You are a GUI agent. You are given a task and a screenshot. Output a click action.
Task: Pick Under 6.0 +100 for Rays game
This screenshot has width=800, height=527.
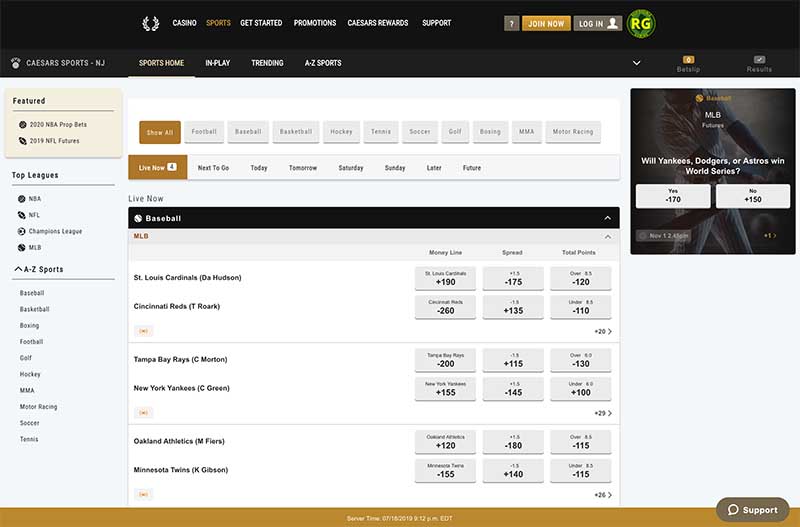(x=581, y=388)
